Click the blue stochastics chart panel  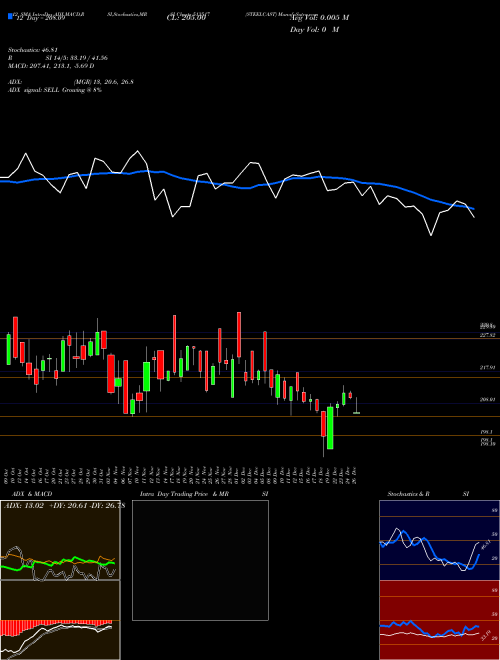[x=439, y=540]
